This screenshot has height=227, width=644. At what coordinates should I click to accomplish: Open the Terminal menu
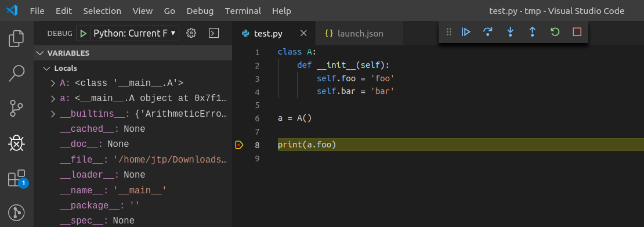[243, 10]
